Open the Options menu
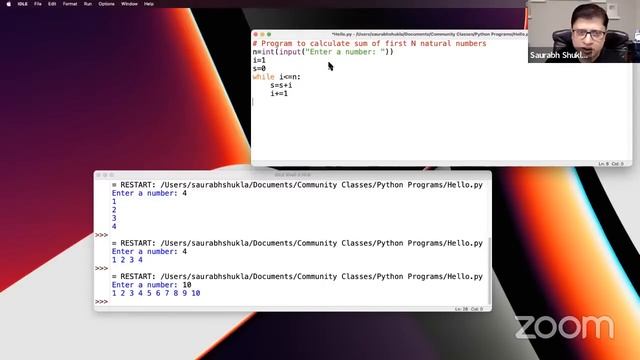The width and height of the screenshot is (640, 360). (x=107, y=4)
